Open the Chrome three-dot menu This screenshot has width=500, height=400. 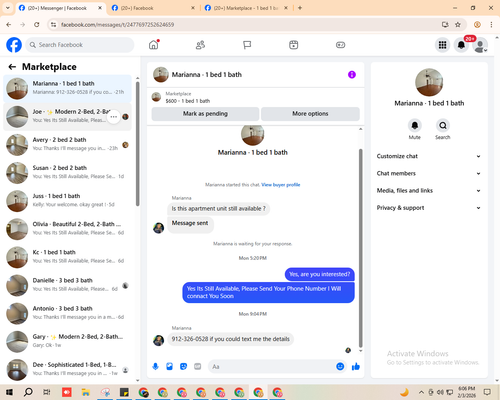coord(491,24)
